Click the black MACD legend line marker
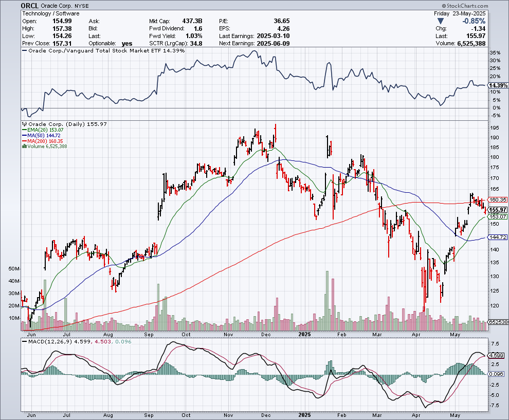 point(24,341)
